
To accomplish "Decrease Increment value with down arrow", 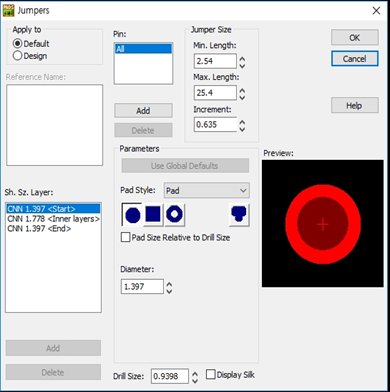I will click(x=242, y=129).
